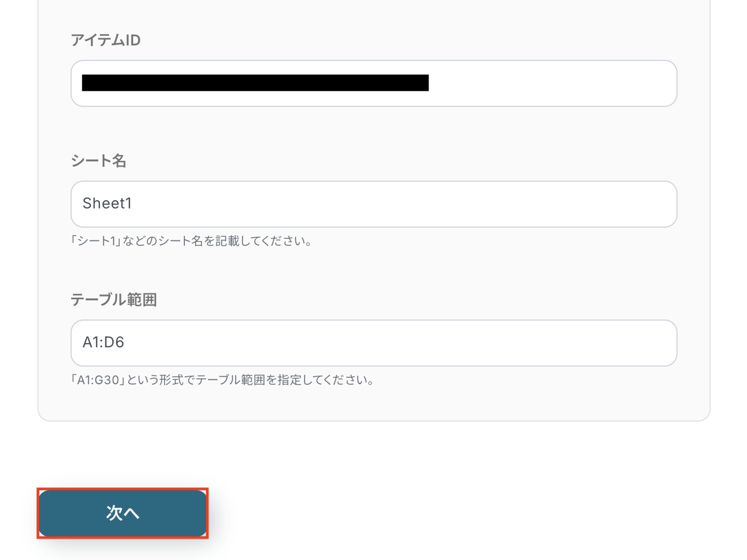Image resolution: width=747 pixels, height=560 pixels.
Task: Click the 「シート1」 sheet name hint text
Action: coord(191,241)
